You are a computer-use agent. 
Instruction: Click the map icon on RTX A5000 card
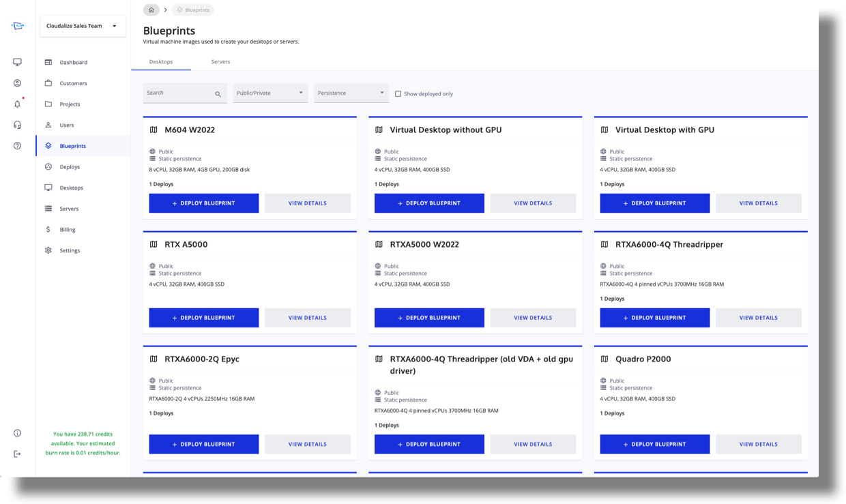[154, 244]
